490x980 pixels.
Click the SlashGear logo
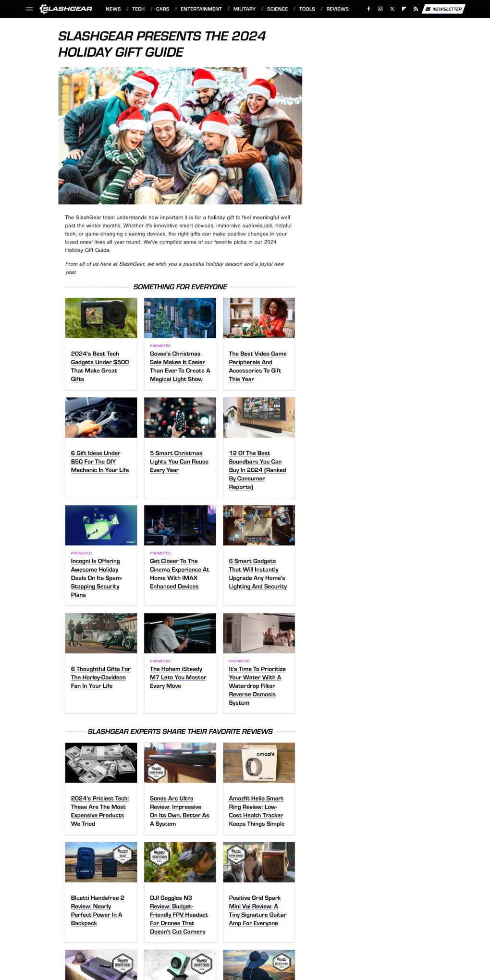66,9
